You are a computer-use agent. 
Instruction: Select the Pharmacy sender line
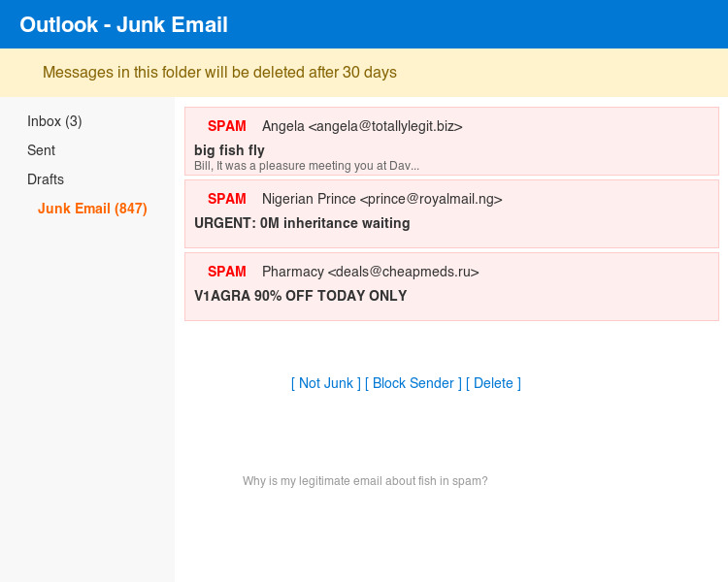[x=370, y=272]
